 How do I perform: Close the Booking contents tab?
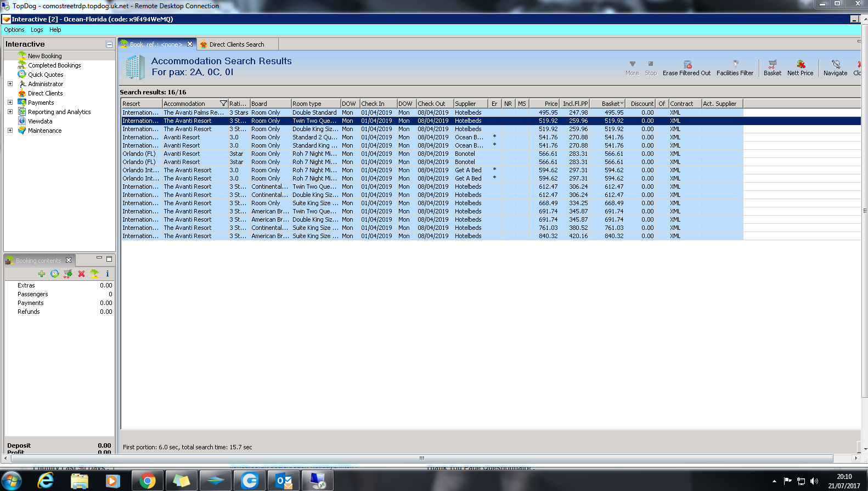pos(69,261)
